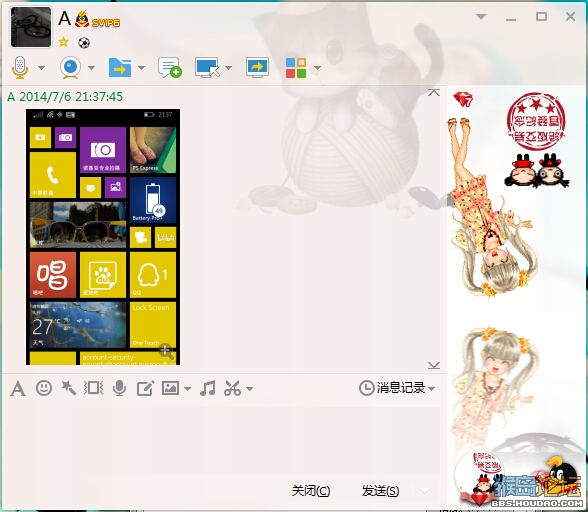
Task: Open 消息记录 message history
Action: coord(392,388)
